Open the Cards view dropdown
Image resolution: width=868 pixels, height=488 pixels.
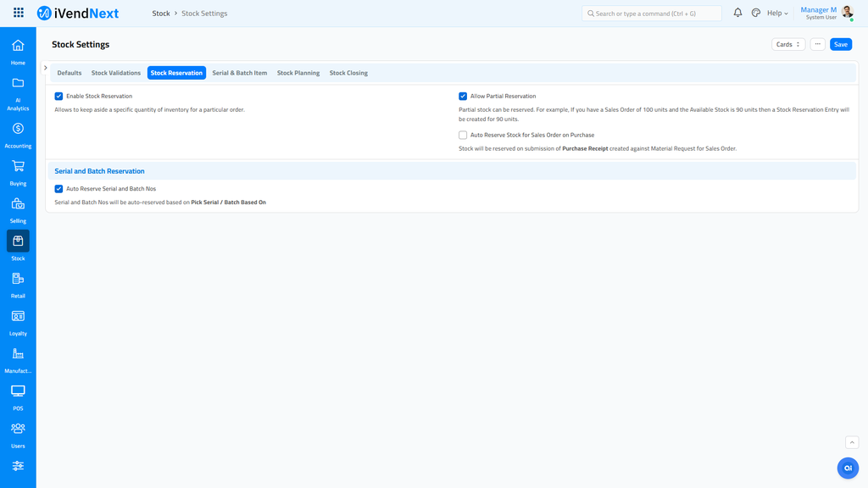pyautogui.click(x=787, y=44)
